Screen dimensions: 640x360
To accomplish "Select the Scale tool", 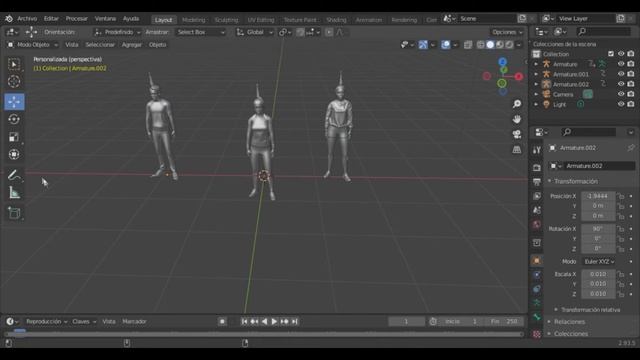I will coord(14,137).
